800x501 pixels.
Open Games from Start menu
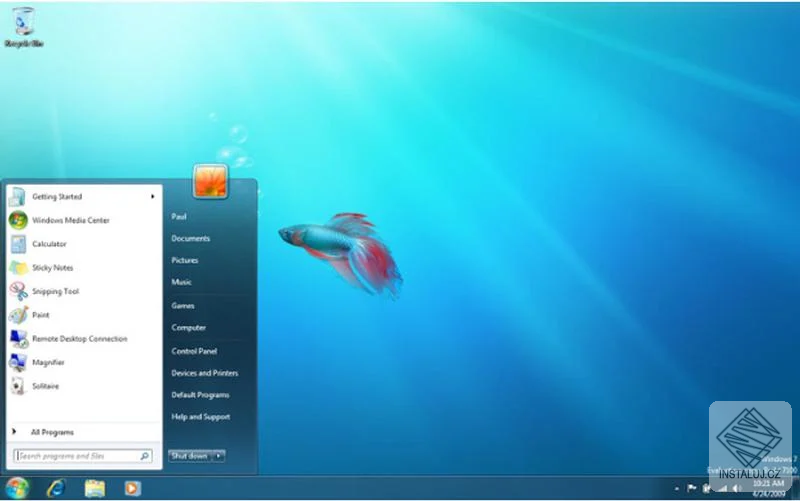[183, 306]
